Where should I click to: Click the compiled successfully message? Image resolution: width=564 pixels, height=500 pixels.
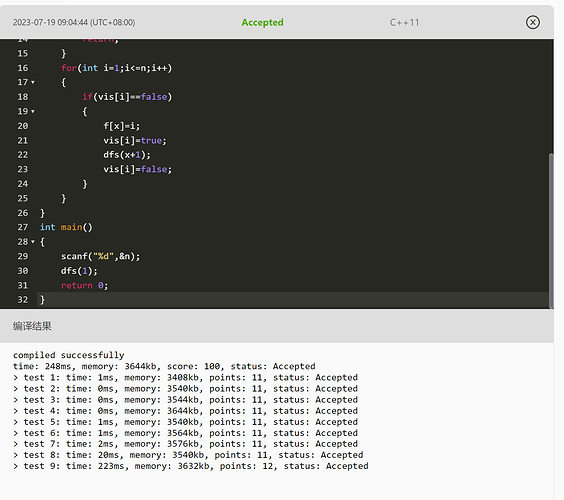pyautogui.click(x=69, y=355)
